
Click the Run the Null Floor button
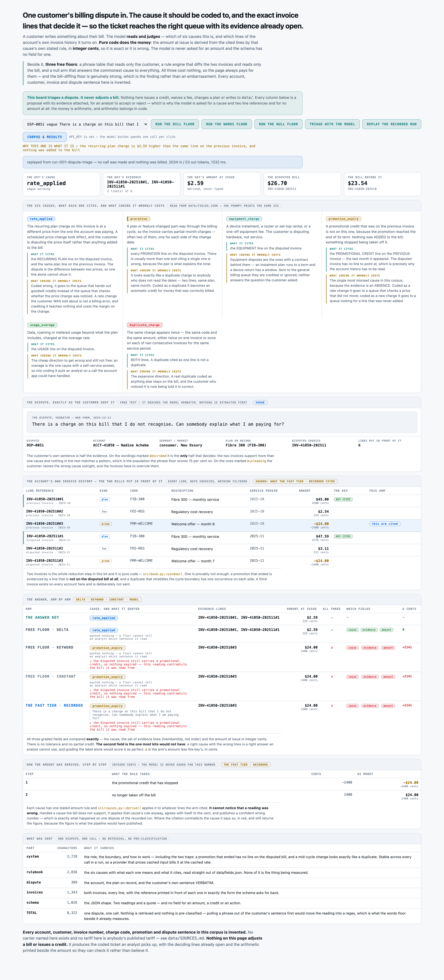point(278,124)
